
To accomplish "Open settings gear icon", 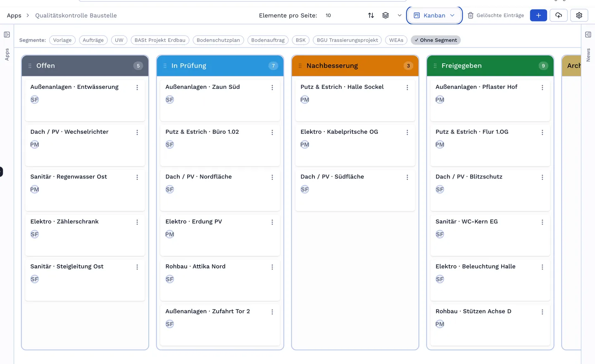I will [579, 15].
